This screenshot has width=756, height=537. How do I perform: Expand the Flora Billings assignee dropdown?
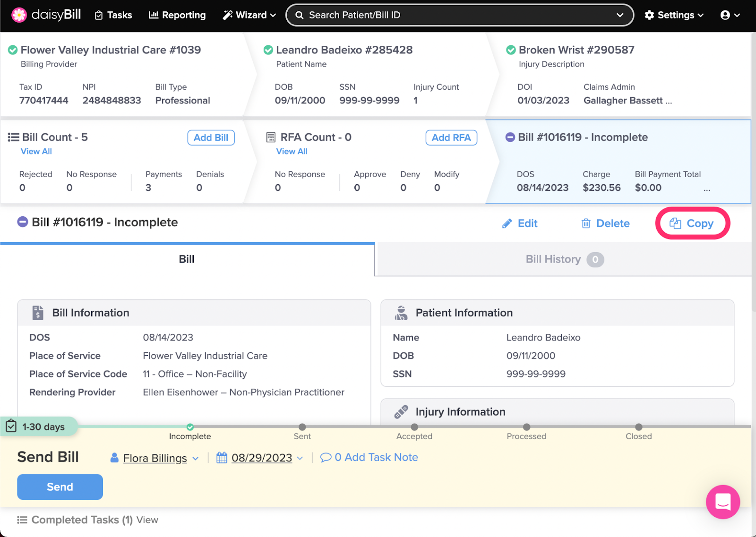(x=196, y=458)
